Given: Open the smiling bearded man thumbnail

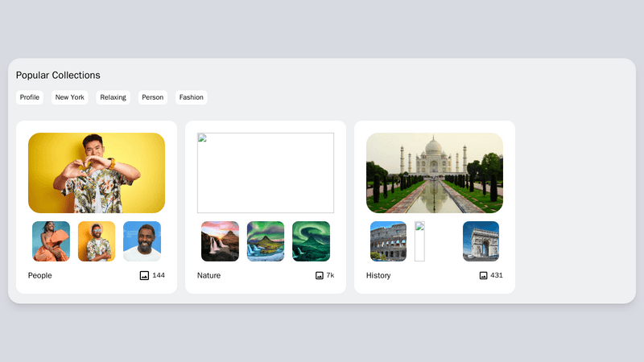Looking at the screenshot, I should pyautogui.click(x=142, y=241).
